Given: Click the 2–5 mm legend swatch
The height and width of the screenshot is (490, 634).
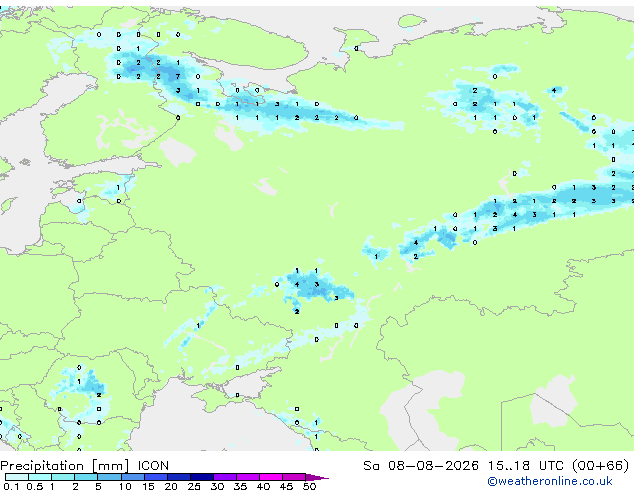Looking at the screenshot, I should coord(86,477).
